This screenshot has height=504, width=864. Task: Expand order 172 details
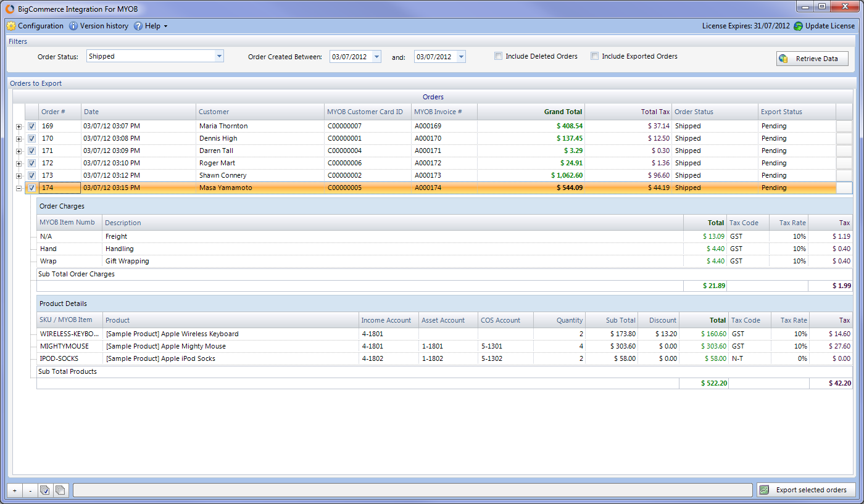(19, 163)
